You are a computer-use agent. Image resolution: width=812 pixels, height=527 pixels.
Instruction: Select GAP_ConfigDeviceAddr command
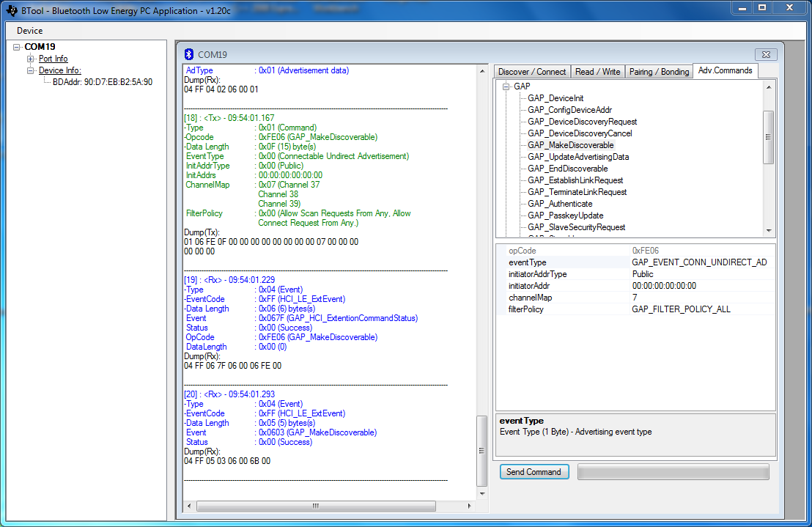coord(569,110)
